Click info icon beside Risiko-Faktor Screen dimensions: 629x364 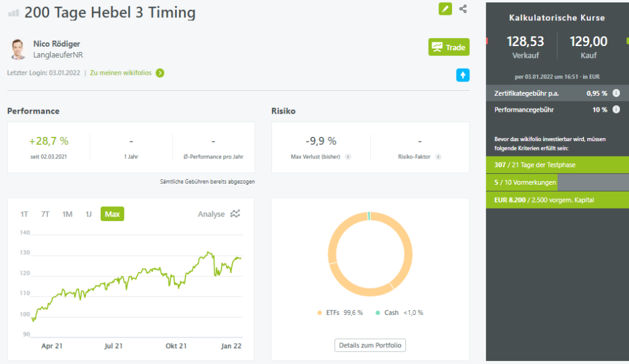pyautogui.click(x=439, y=157)
